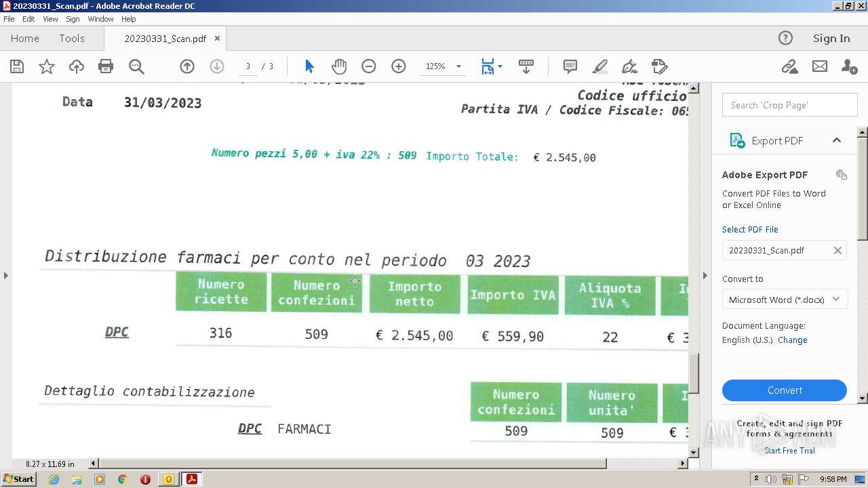Open the Help question mark icon
This screenshot has width=868, height=488.
pyautogui.click(x=785, y=38)
